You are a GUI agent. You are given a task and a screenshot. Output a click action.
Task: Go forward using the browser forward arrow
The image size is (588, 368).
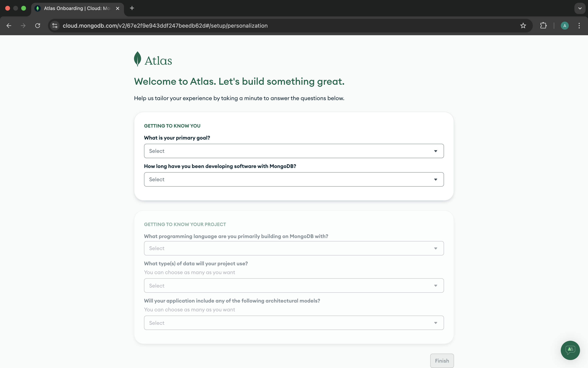(23, 26)
